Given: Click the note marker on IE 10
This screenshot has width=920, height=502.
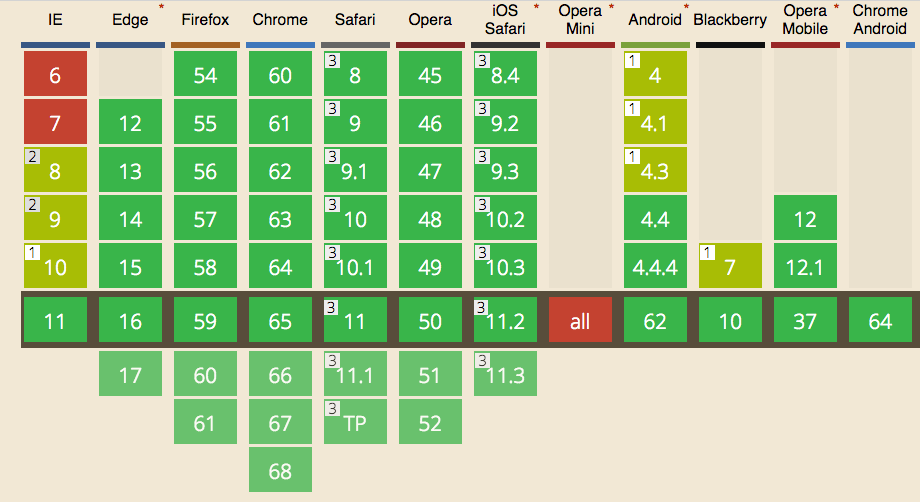Looking at the screenshot, I should (32, 252).
